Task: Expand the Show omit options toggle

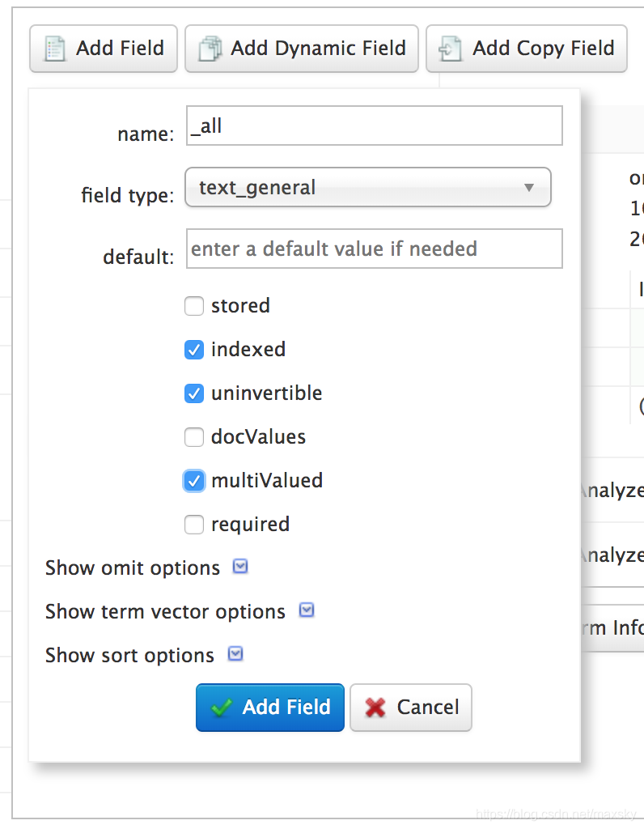Action: click(240, 567)
